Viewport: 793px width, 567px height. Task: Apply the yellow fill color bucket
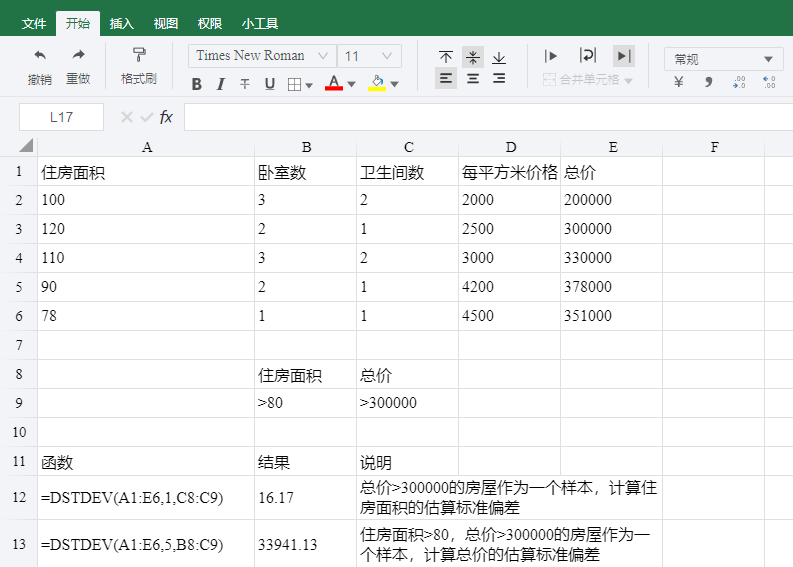point(377,83)
